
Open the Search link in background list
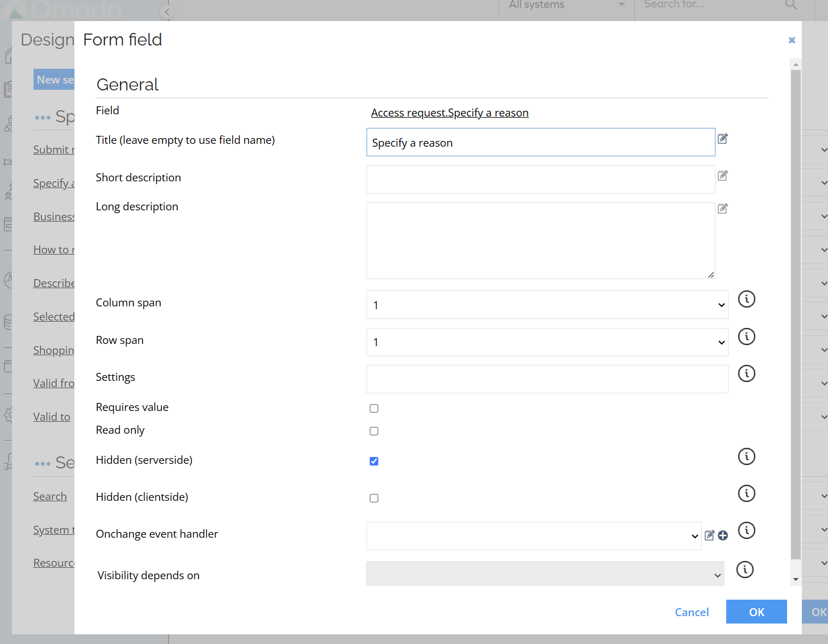pyautogui.click(x=50, y=496)
